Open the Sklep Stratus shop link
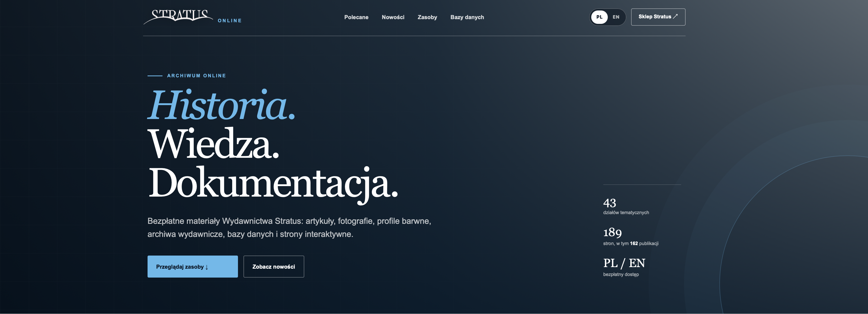Viewport: 868px width, 314px height. 658,17
